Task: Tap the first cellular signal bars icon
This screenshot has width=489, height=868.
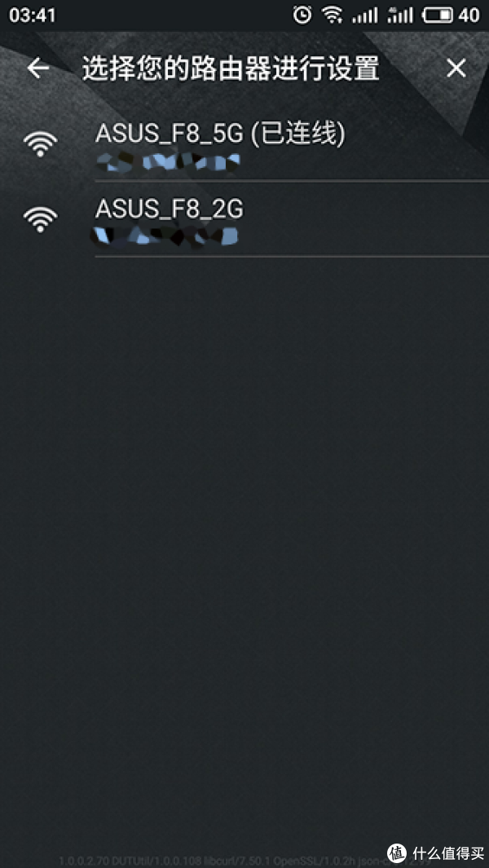Action: coord(365,15)
